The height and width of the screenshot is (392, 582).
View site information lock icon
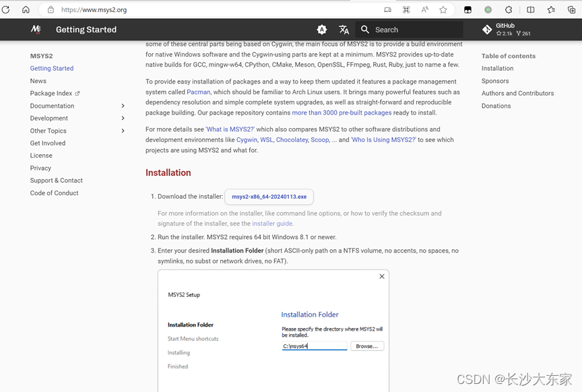click(51, 9)
